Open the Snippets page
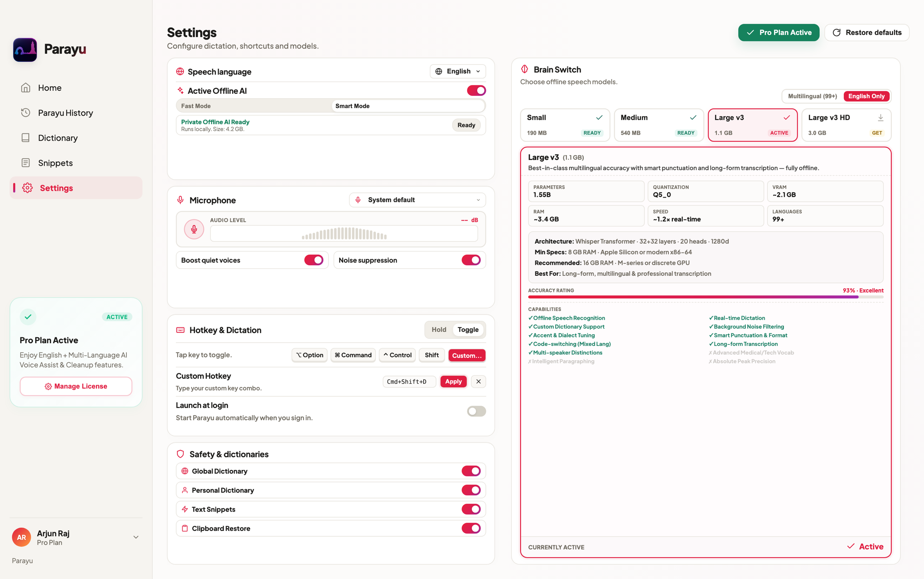924x579 pixels. 76,163
